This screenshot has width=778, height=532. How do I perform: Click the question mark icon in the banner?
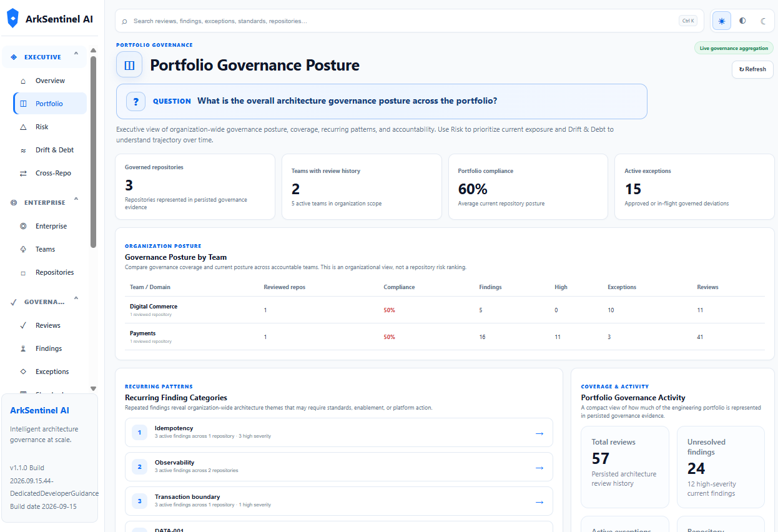point(135,101)
